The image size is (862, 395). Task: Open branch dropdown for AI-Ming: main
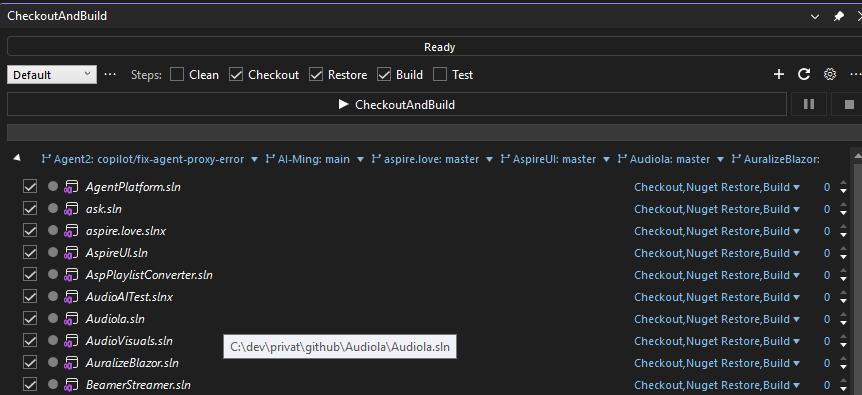tap(360, 160)
